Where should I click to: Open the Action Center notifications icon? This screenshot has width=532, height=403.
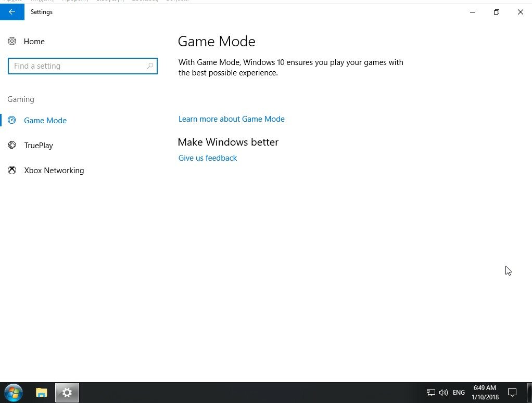[x=512, y=393]
